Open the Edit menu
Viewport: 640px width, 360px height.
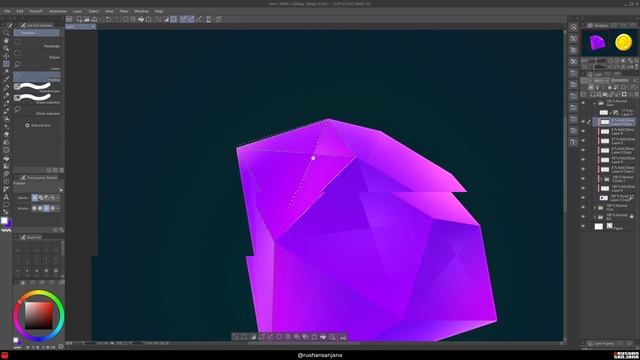[x=20, y=11]
